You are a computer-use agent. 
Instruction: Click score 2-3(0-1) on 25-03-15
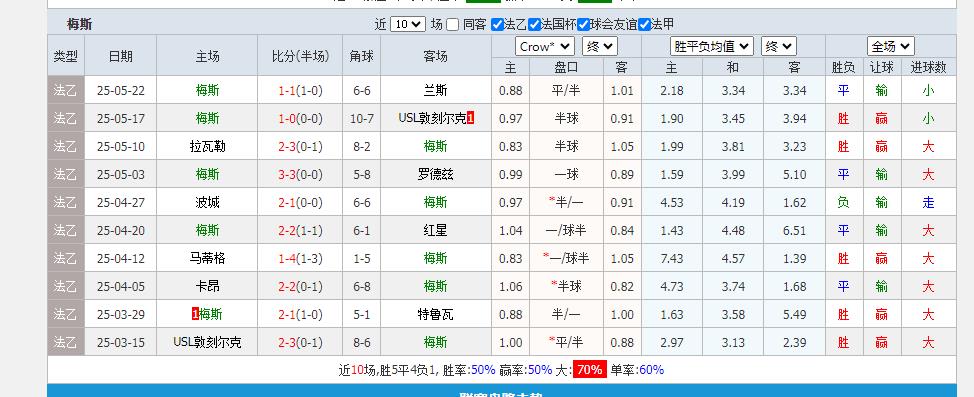tap(300, 342)
